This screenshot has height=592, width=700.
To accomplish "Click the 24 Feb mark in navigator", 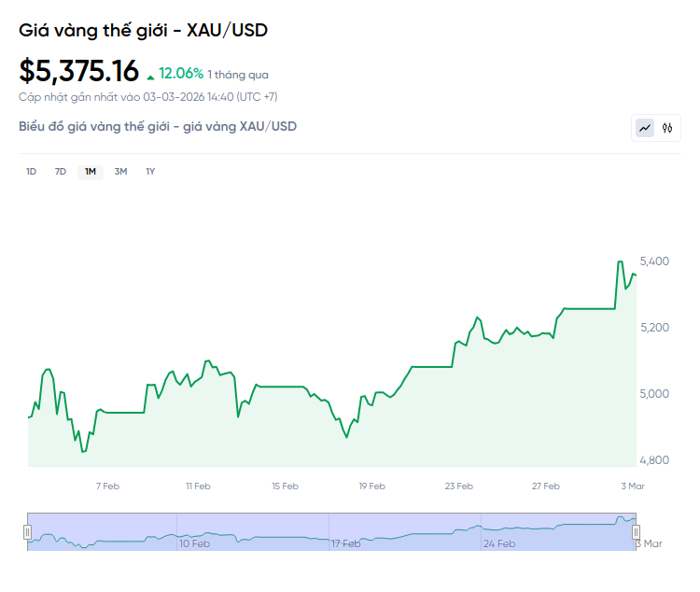I will pyautogui.click(x=499, y=543).
